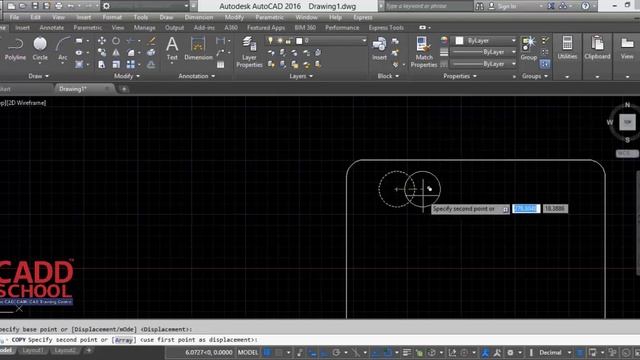Screen dimensions: 640x360
Task: Click the Match Properties icon
Action: point(424,52)
